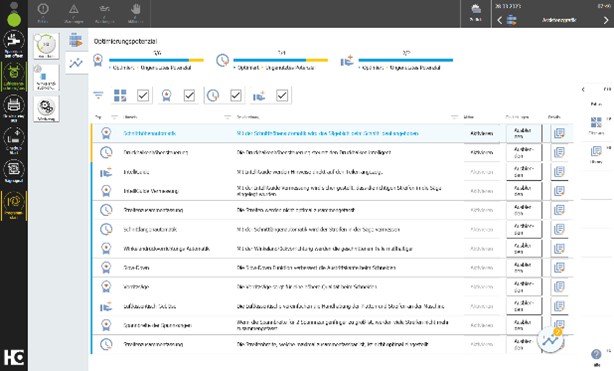Click Ausblenden in the Vorritzsäge row
Screen dimensions: 614x371
tap(524, 287)
